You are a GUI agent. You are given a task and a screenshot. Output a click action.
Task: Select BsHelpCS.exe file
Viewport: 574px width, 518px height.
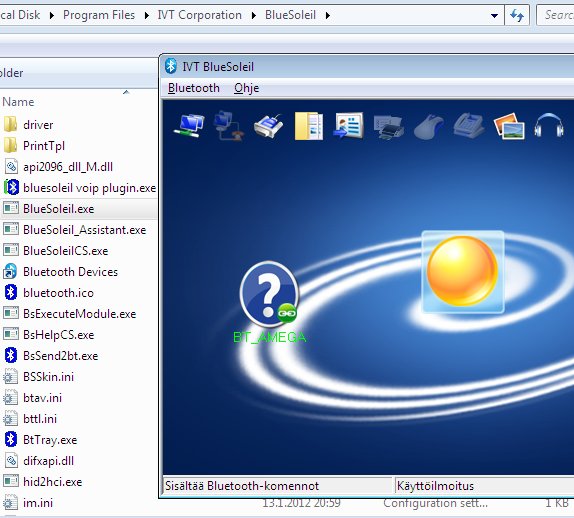click(59, 335)
